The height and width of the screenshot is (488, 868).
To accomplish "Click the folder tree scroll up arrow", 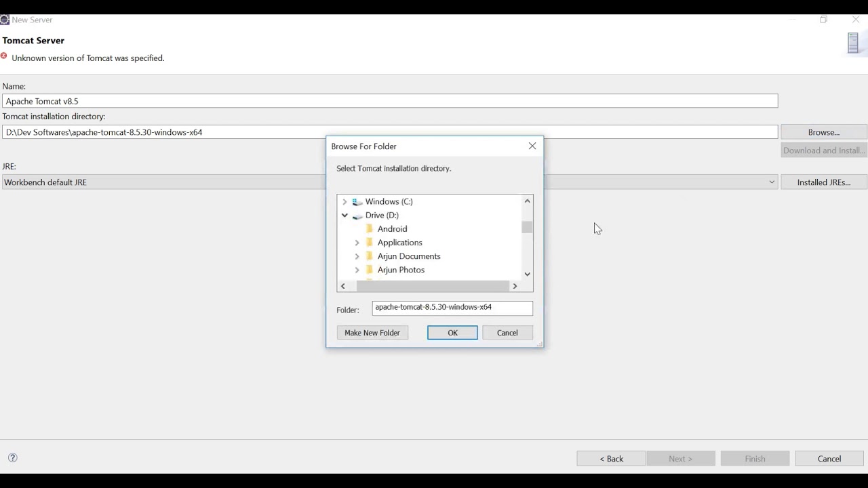I will 527,201.
